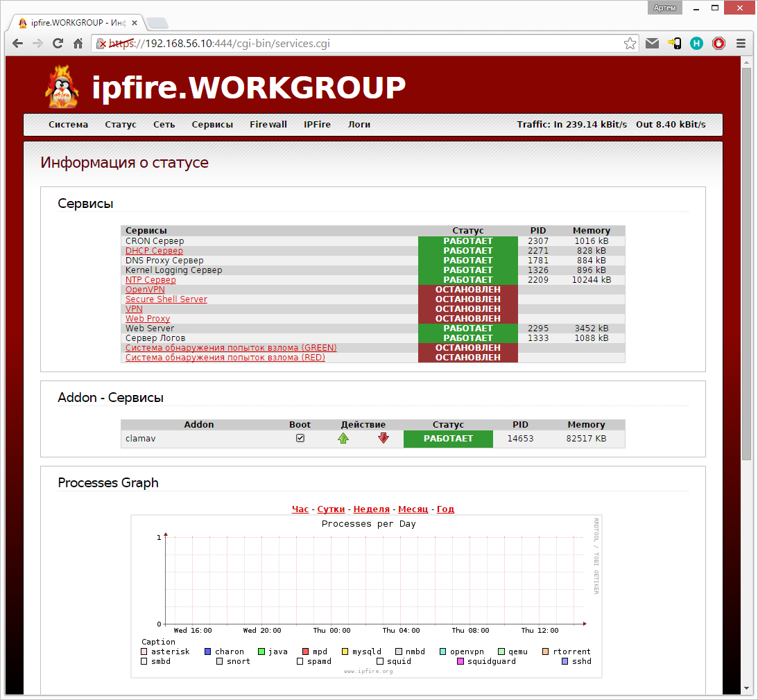Click the mysqld yellow legend swatch
The image size is (758, 700).
[345, 651]
